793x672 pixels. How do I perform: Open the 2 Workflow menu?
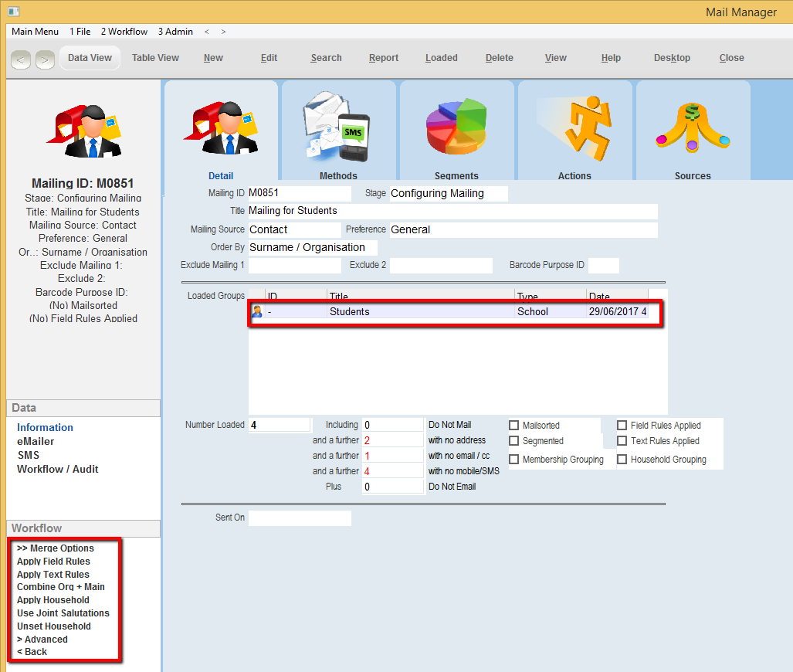[124, 32]
